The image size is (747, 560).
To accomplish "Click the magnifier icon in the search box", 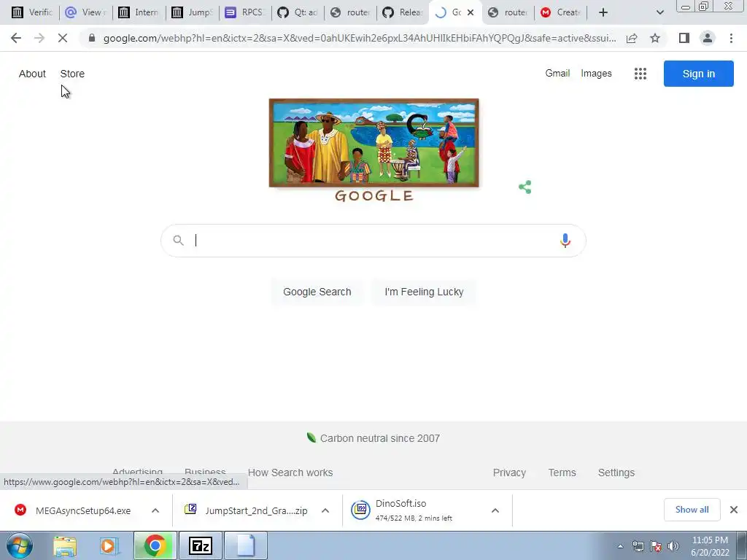I will coord(178,241).
